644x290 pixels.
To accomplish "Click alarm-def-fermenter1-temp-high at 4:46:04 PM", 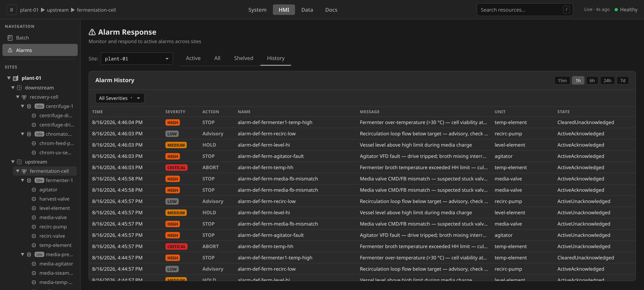I will 275,122.
